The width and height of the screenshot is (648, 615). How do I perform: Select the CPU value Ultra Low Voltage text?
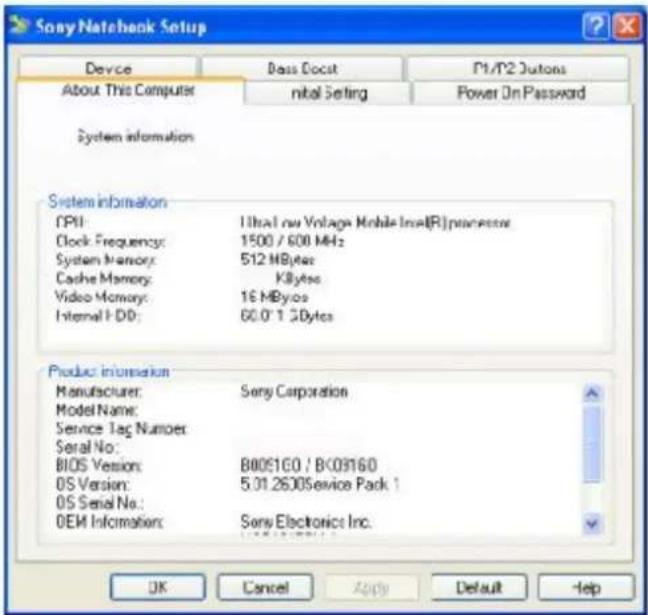point(375,223)
